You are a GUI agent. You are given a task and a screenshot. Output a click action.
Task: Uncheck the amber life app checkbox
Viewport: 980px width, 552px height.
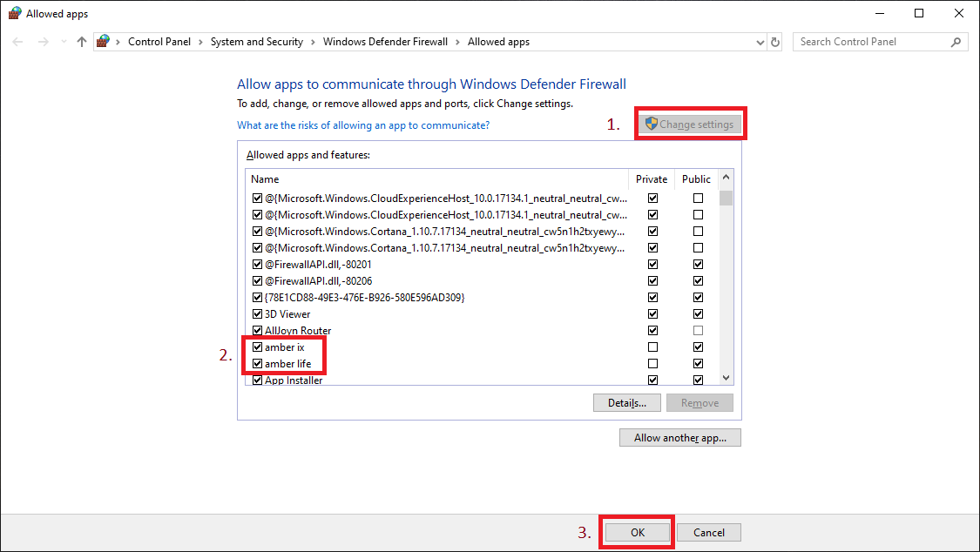coord(257,363)
